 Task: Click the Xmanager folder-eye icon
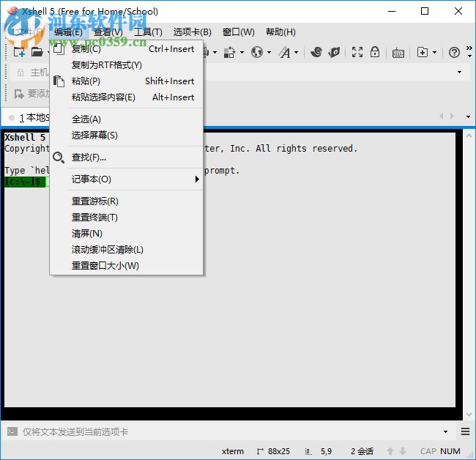pos(334,52)
